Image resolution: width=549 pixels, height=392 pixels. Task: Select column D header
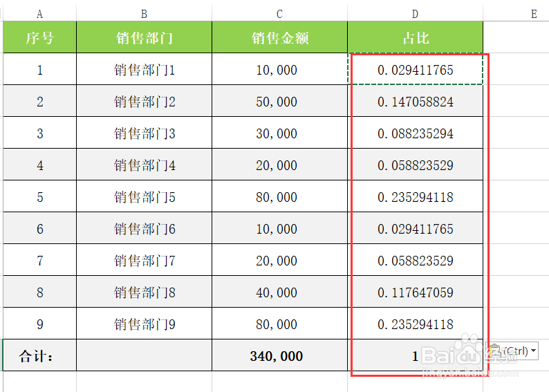tap(415, 14)
